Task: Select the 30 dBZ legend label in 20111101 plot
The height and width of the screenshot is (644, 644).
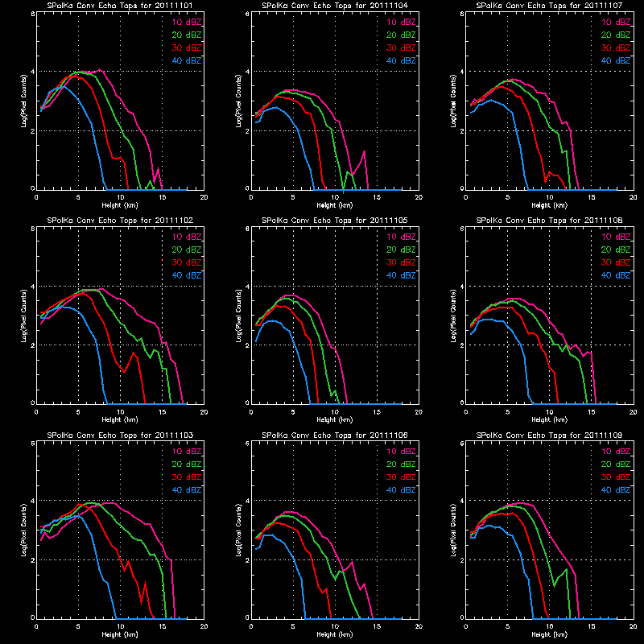Action: pyautogui.click(x=187, y=47)
